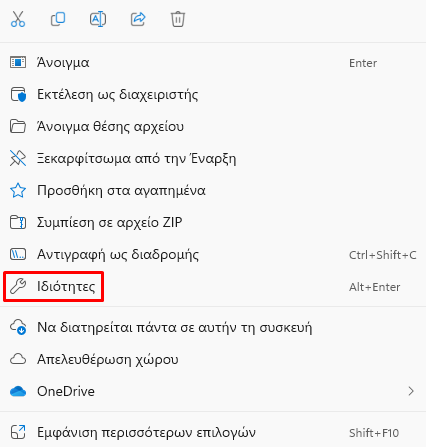Click the wrench icon beside Ιδιότητες
Viewport: 426px width, 447px height.
coord(18,287)
